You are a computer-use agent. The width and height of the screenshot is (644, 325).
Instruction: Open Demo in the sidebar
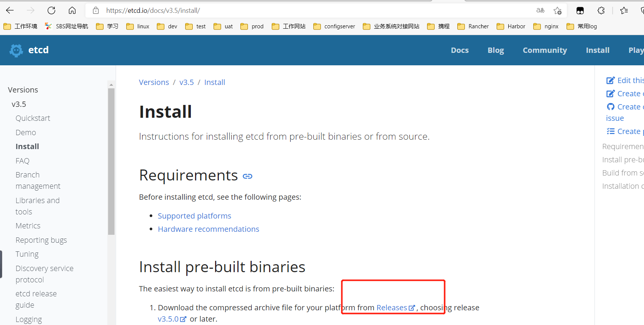[26, 132]
